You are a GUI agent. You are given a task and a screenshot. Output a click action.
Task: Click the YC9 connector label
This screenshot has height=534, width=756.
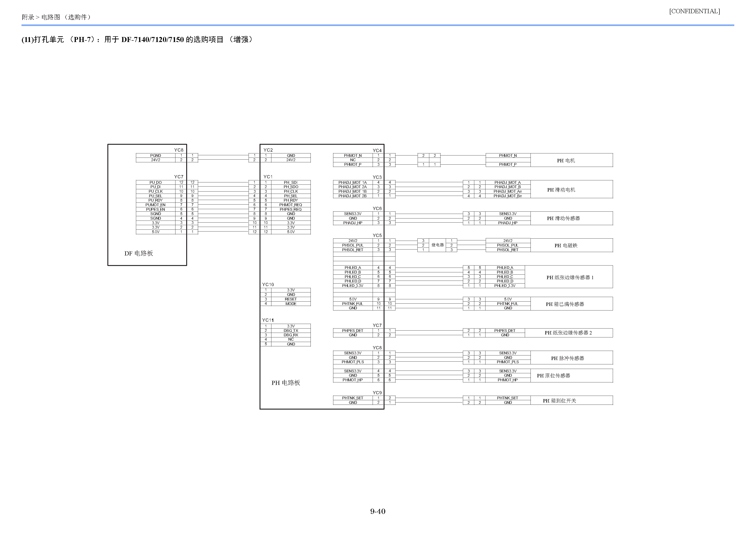click(x=377, y=393)
